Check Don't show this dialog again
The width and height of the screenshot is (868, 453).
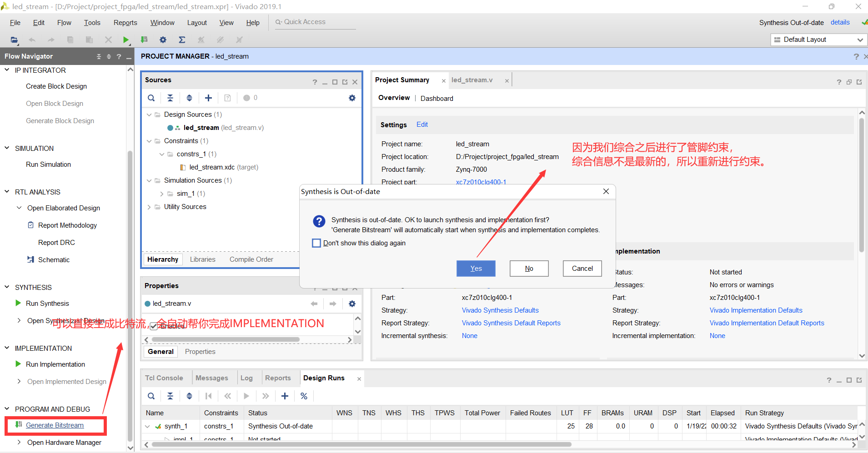316,243
